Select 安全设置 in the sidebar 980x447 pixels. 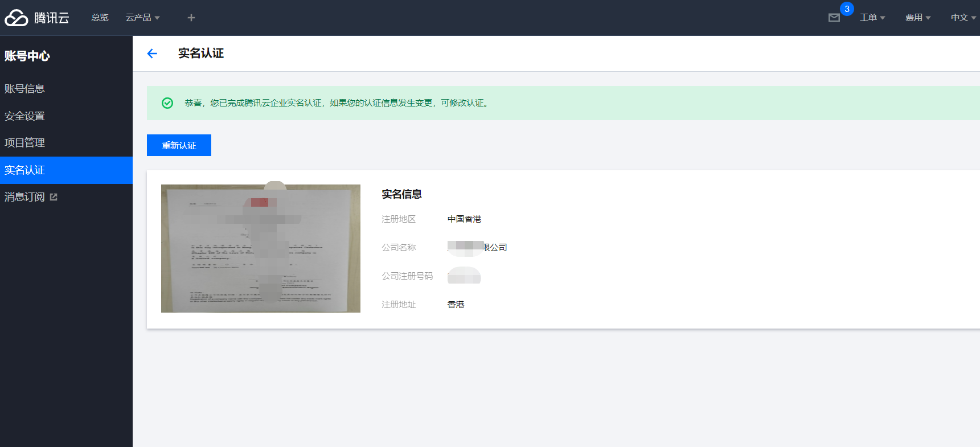tap(66, 116)
